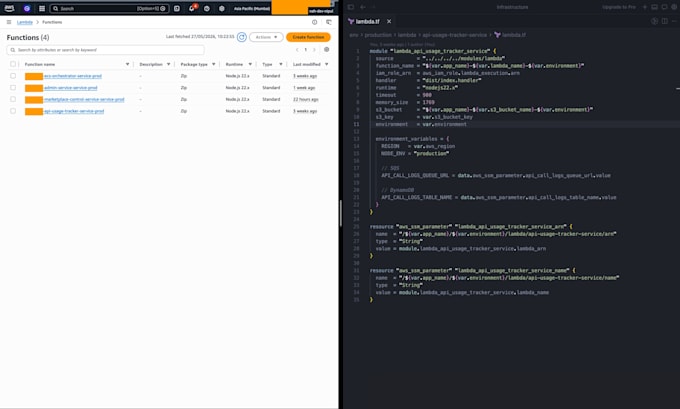Open chat panel icon in editor title bar

664,7
